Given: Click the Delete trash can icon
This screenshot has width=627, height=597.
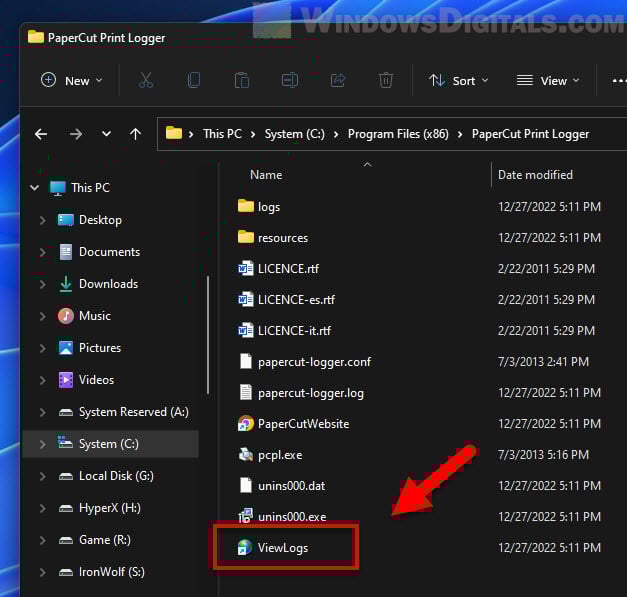Looking at the screenshot, I should tap(386, 80).
